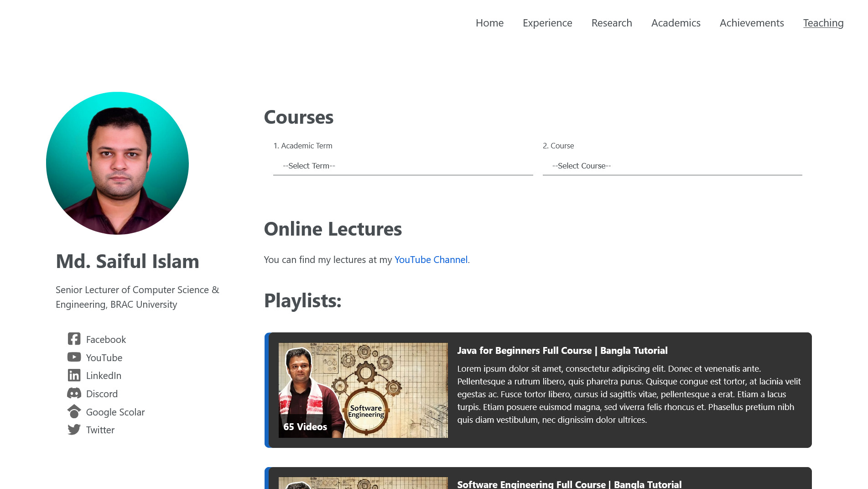
Task: Visit the Achievements page
Action: click(x=752, y=23)
